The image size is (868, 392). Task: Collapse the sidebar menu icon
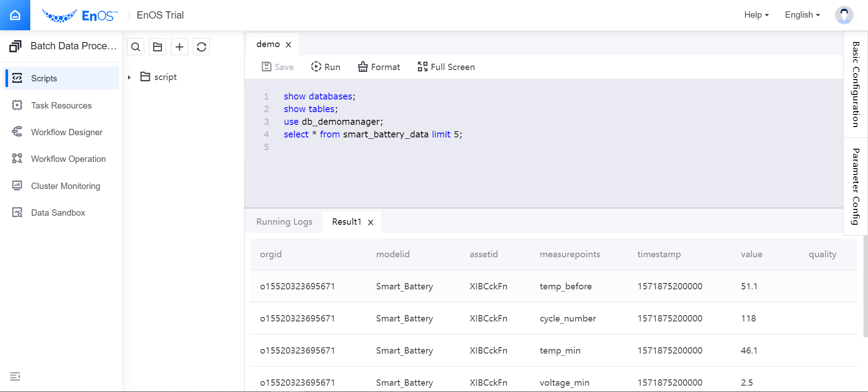click(x=15, y=376)
